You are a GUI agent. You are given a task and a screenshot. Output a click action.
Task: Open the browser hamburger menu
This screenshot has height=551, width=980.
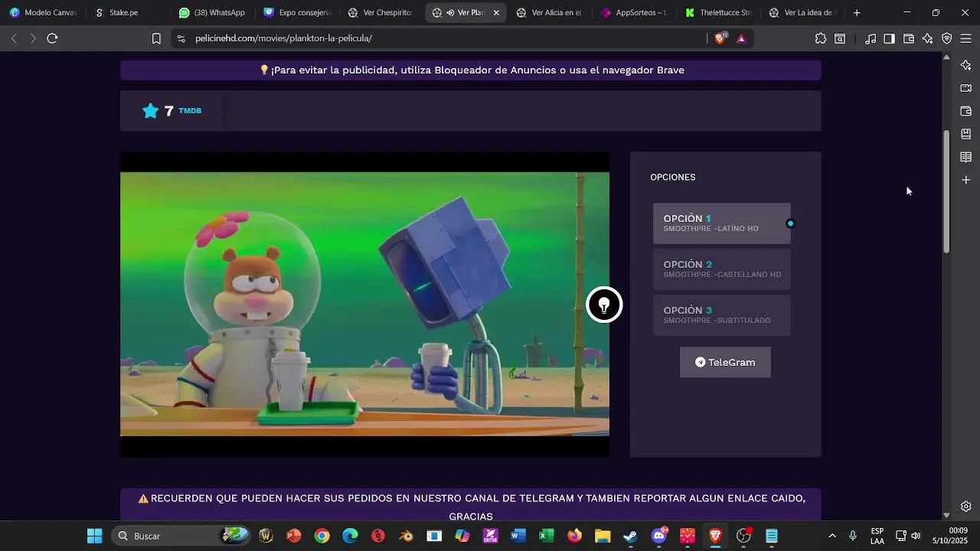coord(966,38)
